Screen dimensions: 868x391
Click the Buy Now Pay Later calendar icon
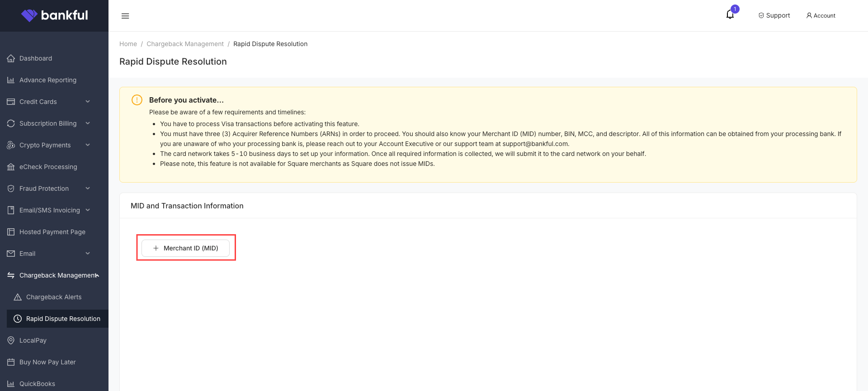click(x=11, y=362)
